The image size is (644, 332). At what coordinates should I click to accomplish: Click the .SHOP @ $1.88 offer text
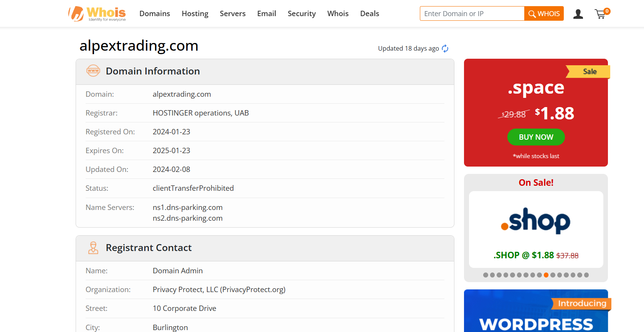[523, 255]
